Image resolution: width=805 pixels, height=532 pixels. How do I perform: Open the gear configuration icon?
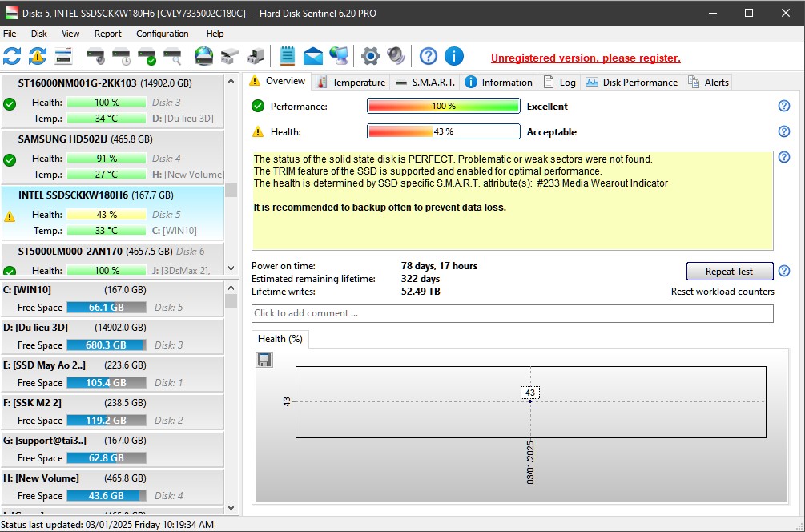[370, 56]
